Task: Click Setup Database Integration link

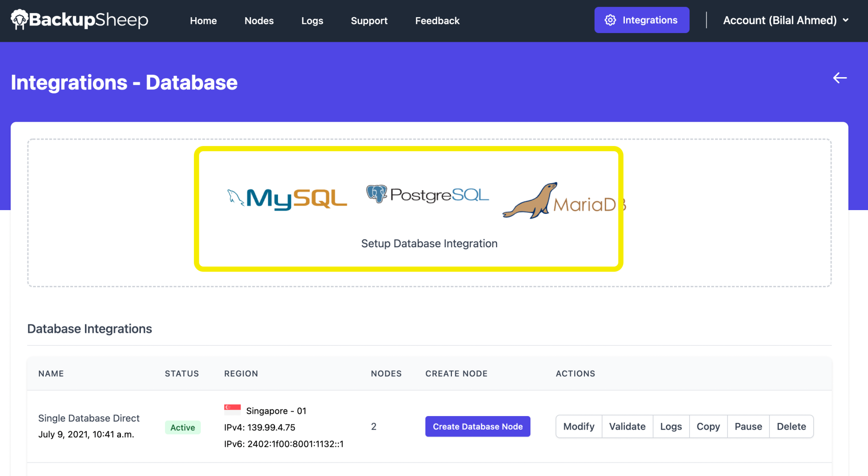Action: click(x=429, y=244)
